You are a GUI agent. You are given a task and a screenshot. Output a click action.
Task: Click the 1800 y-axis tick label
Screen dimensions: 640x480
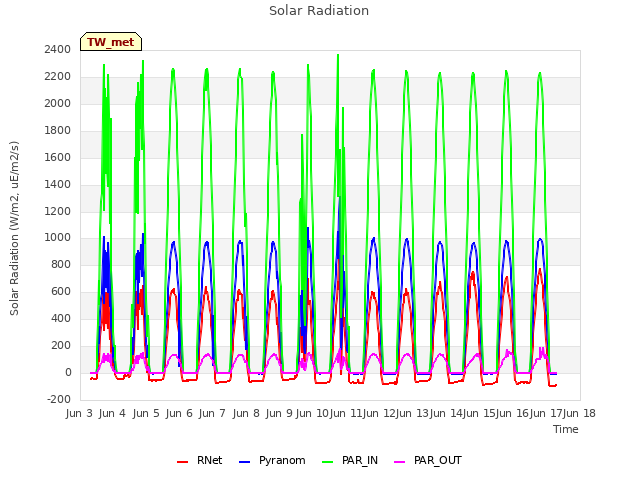[58, 130]
